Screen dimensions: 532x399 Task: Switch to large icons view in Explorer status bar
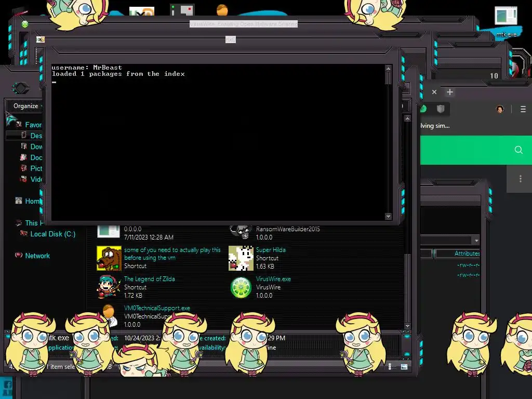(404, 366)
